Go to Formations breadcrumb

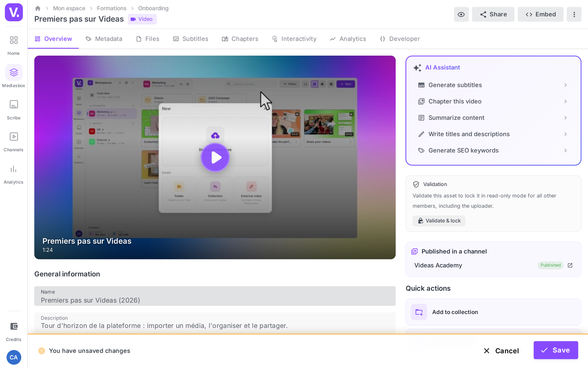[112, 8]
